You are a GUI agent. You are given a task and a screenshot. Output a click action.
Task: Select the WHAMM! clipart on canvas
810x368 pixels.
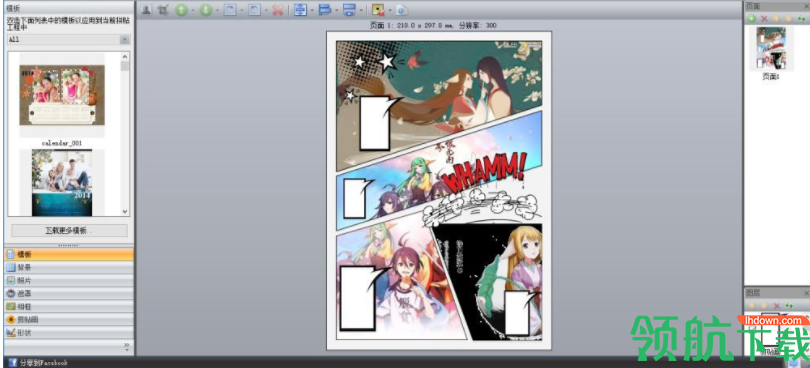tap(484, 174)
